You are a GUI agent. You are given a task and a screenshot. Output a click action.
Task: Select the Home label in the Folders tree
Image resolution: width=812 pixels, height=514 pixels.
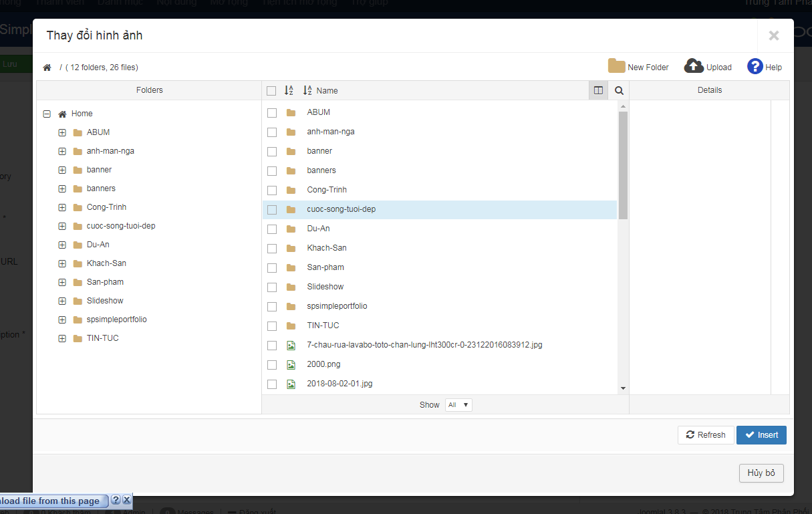point(82,114)
